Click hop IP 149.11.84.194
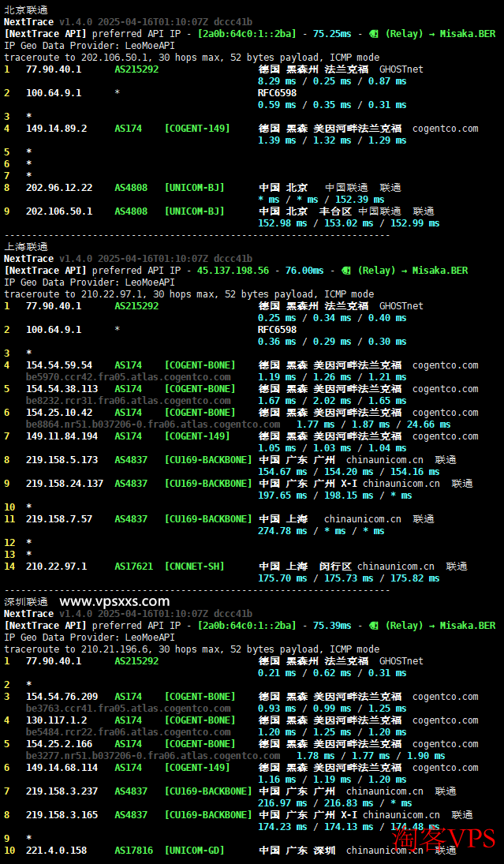This screenshot has height=864, width=504. point(62,436)
